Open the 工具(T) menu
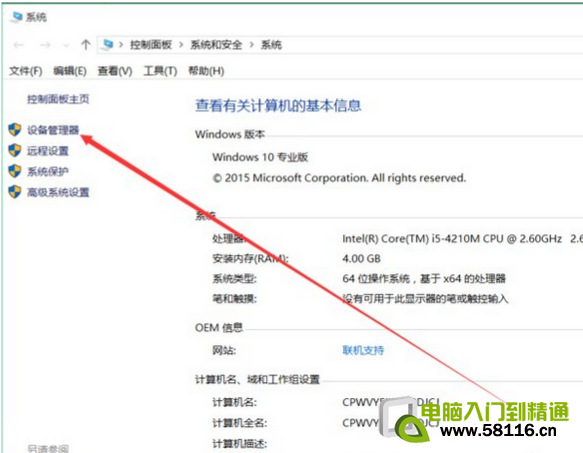 (160, 71)
